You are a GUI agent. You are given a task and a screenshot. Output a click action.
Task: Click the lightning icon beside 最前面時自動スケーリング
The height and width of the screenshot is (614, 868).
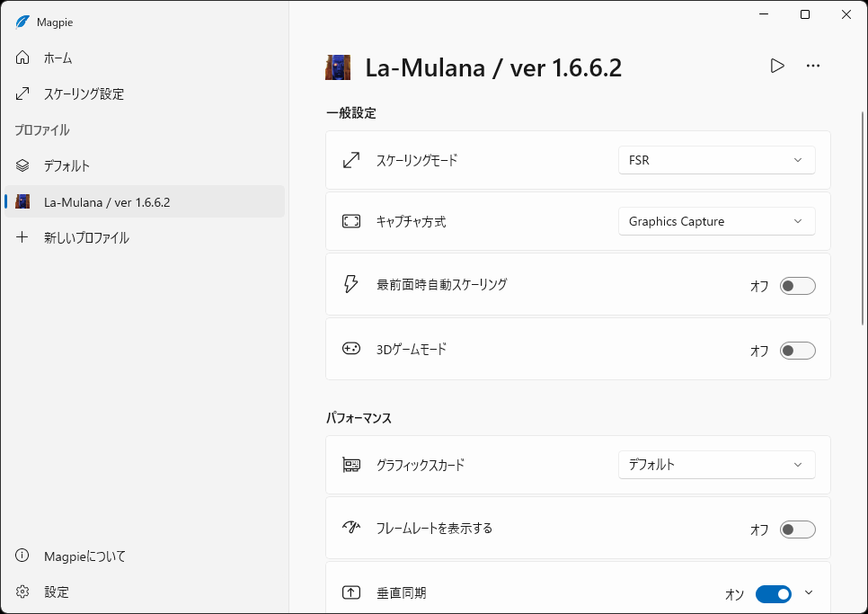[350, 285]
